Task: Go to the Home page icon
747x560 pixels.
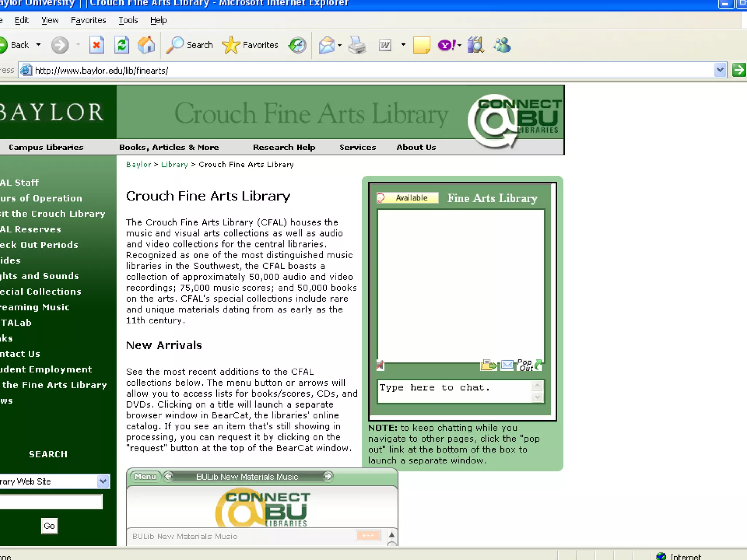Action: [x=146, y=45]
